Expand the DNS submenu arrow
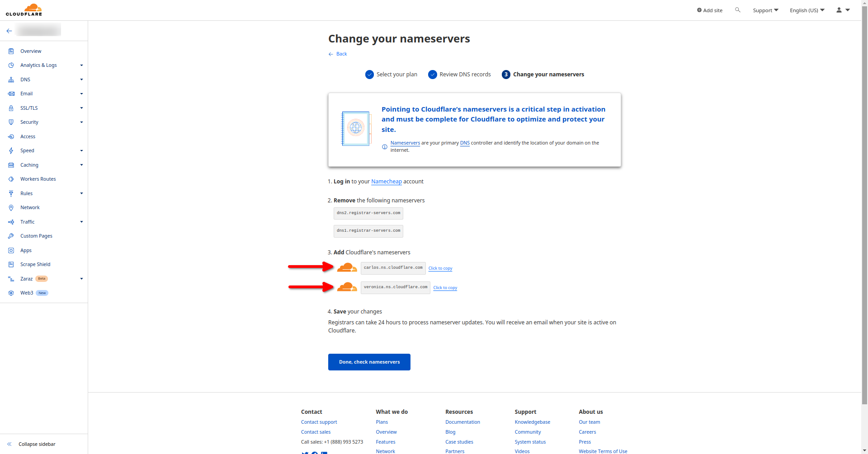868x454 pixels. (x=81, y=80)
